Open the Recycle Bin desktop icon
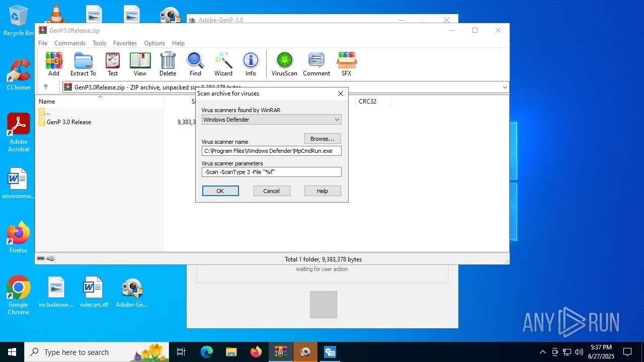This screenshot has height=362, width=644. [18, 21]
